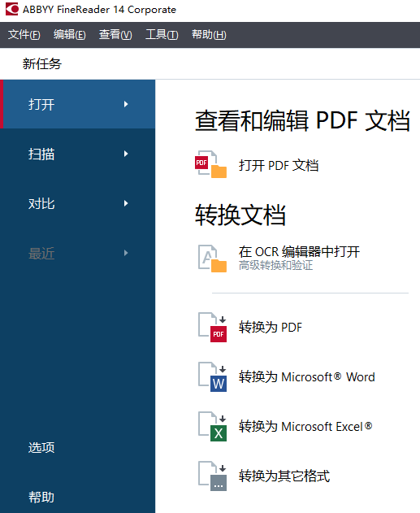Select 对比 in the sidebar
The height and width of the screenshot is (513, 420).
pyautogui.click(x=77, y=203)
